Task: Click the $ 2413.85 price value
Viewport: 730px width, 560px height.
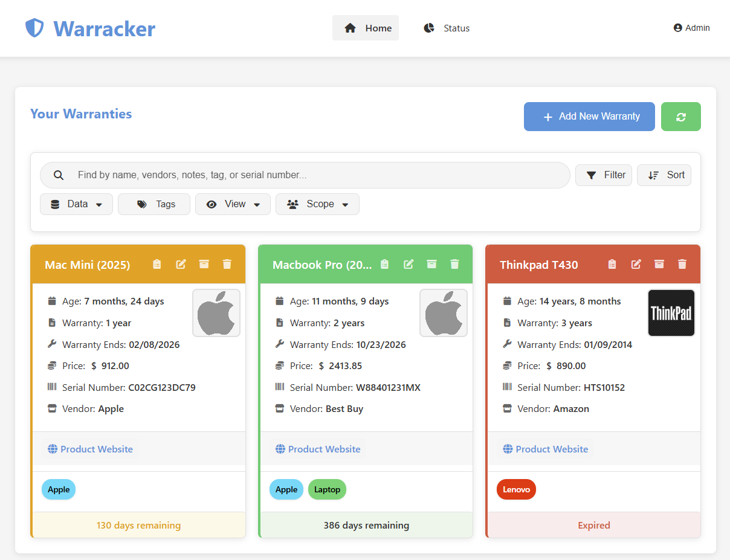Action: [340, 365]
